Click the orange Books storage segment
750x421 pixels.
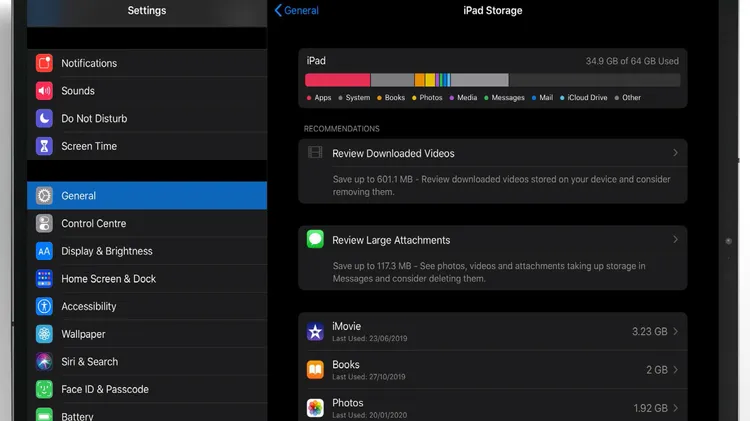419,80
